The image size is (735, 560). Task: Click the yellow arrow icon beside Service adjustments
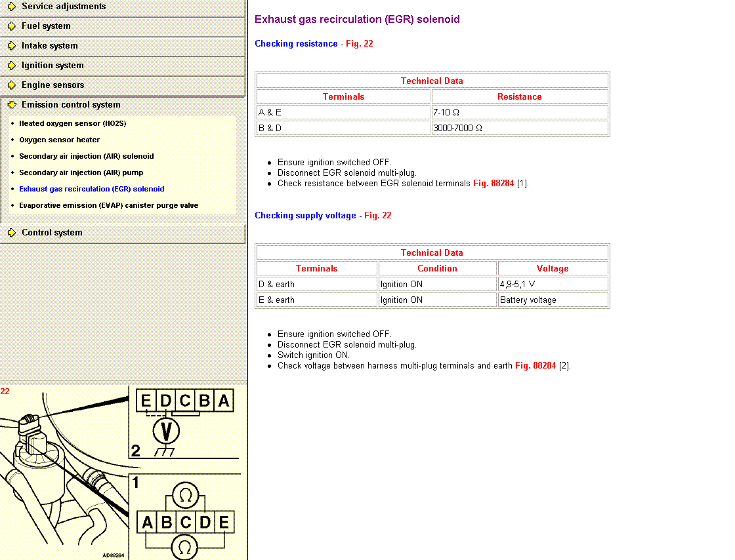(12, 7)
